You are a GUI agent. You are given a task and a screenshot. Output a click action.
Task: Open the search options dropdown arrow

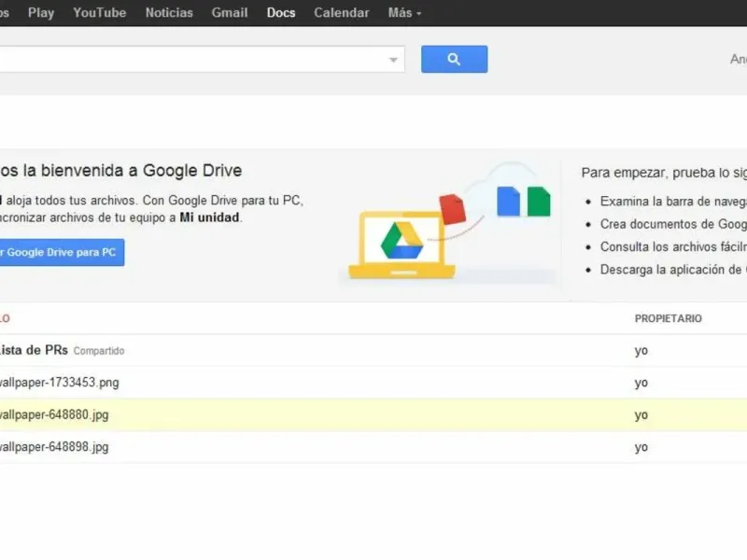[393, 60]
